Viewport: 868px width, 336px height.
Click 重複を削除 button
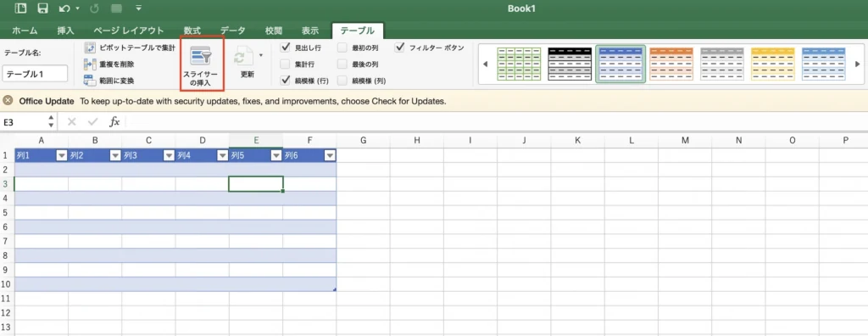(x=109, y=64)
